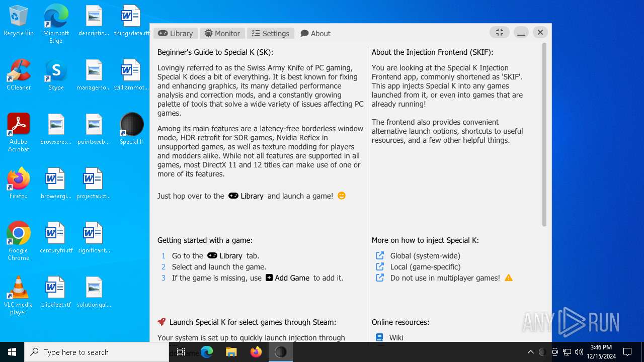Click the Library link in step 1
The width and height of the screenshot is (644, 362).
225,256
